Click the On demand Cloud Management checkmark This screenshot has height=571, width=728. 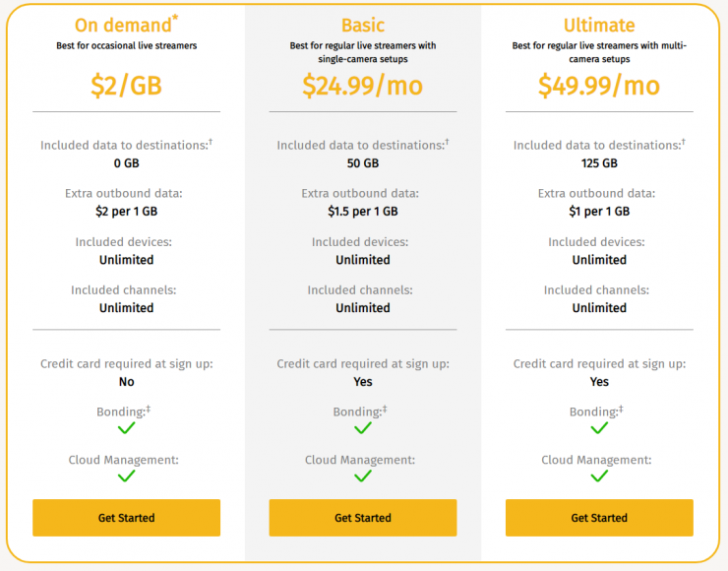click(126, 476)
